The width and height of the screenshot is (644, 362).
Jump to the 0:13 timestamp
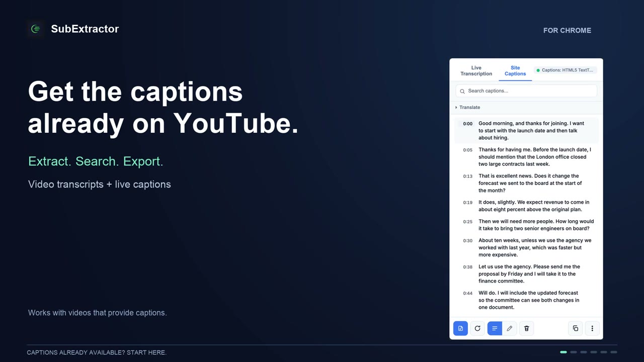pos(468,176)
